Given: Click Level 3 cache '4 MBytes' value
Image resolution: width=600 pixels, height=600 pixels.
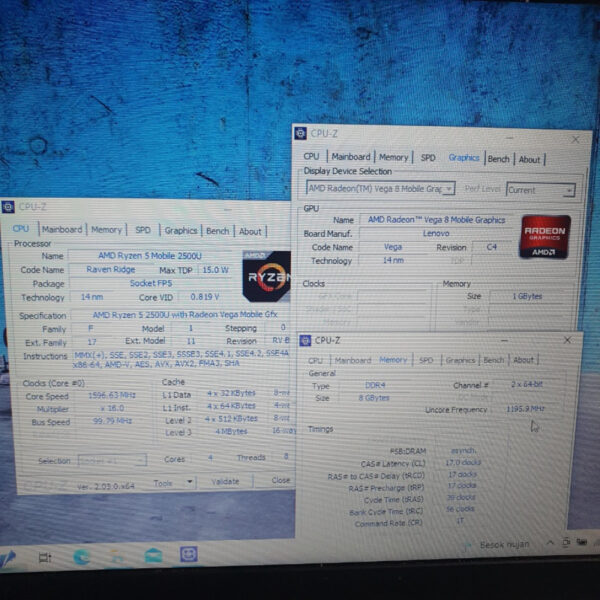Looking at the screenshot, I should pyautogui.click(x=231, y=431).
